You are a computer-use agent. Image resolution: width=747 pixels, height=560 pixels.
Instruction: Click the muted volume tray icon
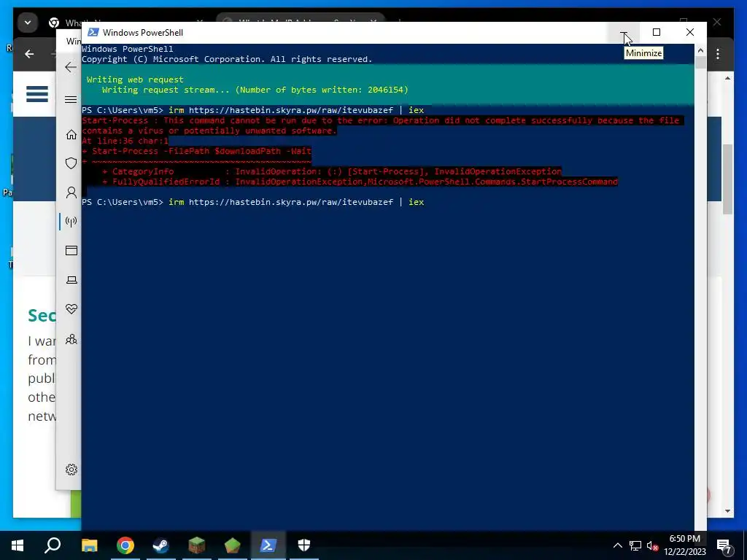652,545
